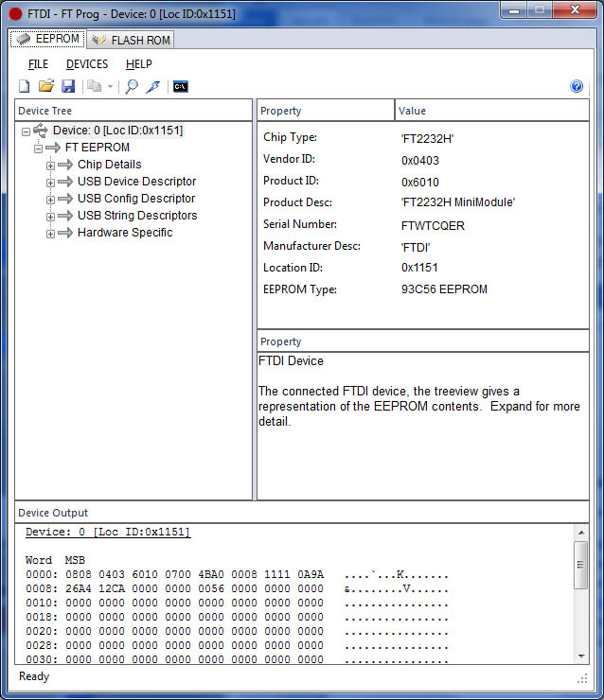Viewport: 604px width, 700px height.
Task: Click the Value column header
Action: 492,111
